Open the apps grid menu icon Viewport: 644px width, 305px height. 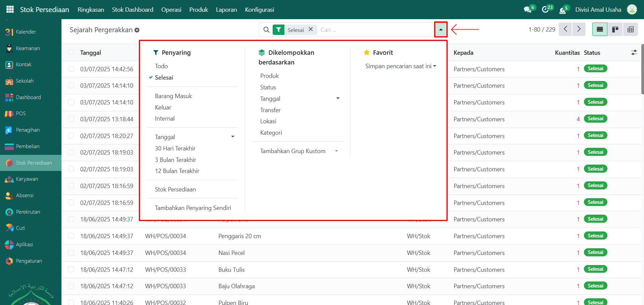[x=10, y=9]
